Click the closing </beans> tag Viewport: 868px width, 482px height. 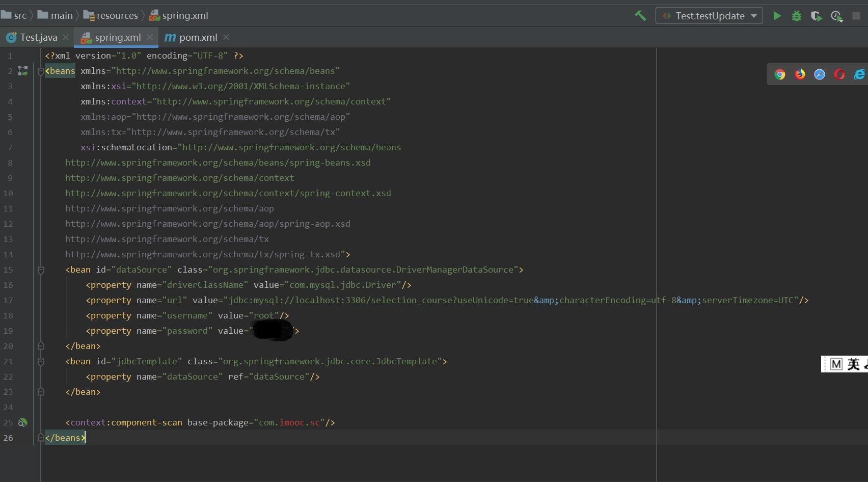[65, 438]
